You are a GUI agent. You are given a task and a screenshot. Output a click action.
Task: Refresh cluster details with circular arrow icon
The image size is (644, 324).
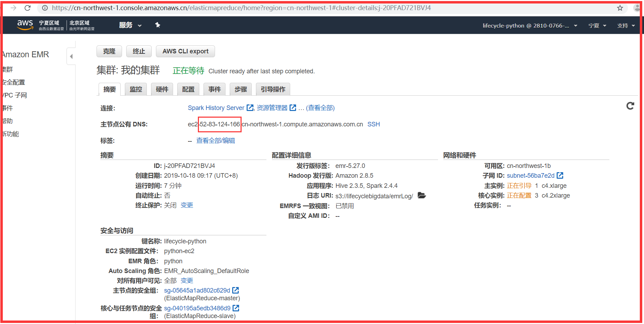coord(630,106)
